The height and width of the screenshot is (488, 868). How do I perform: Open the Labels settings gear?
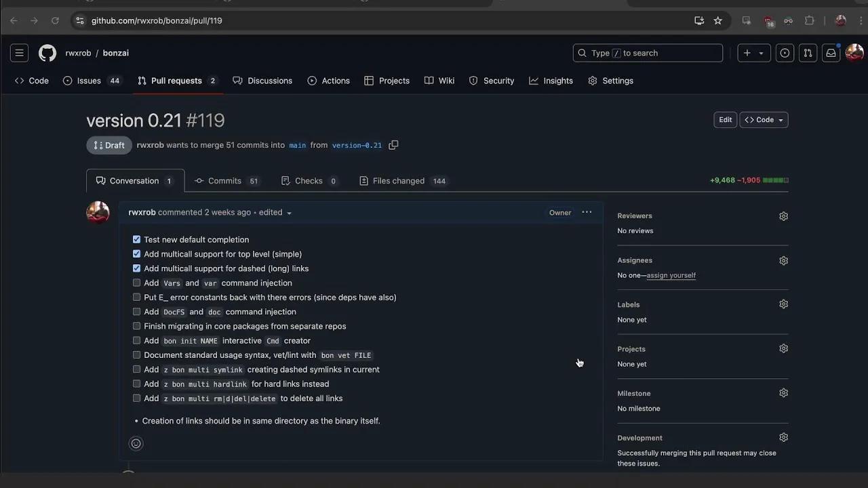coord(783,304)
